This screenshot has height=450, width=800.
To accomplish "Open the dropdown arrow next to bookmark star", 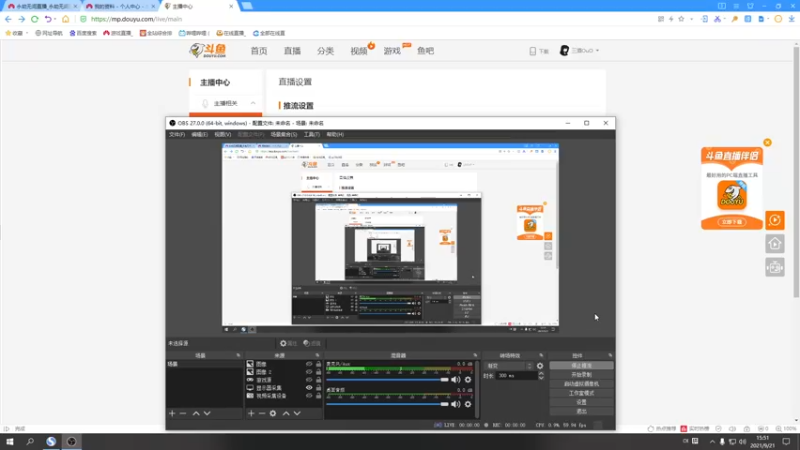I will [x=691, y=19].
